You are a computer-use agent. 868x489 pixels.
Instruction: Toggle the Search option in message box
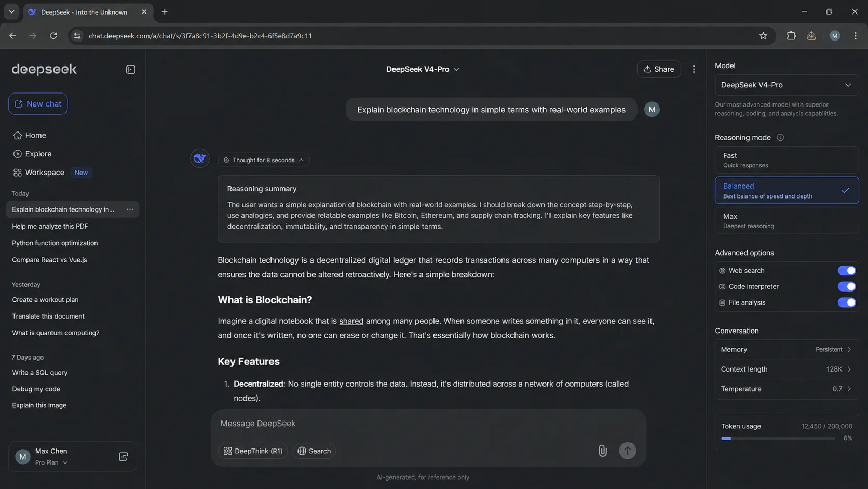[314, 451]
